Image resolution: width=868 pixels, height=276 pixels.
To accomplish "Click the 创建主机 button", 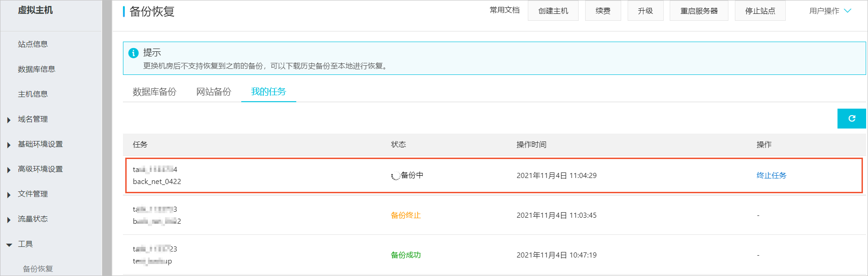I will tap(553, 11).
